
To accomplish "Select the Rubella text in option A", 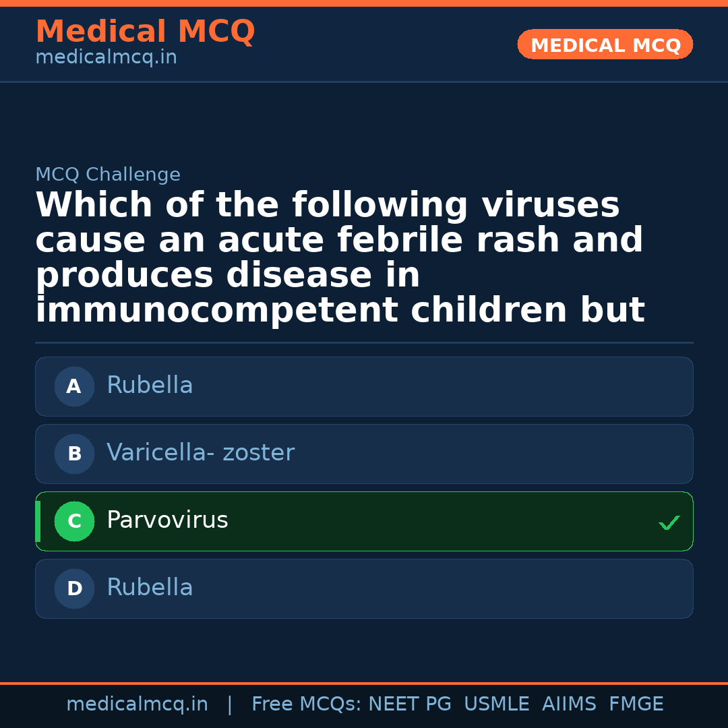I will pos(150,386).
